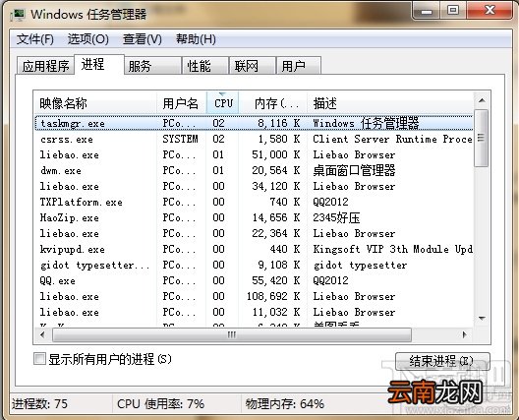Click the 55,420 K memory value
The image size is (519, 420).
pyautogui.click(x=275, y=280)
